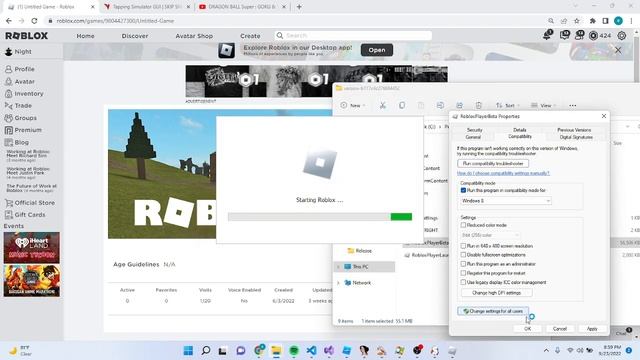Viewport: 640px width, 360px height.
Task: Open Roblox notifications bell
Action: coord(547,36)
